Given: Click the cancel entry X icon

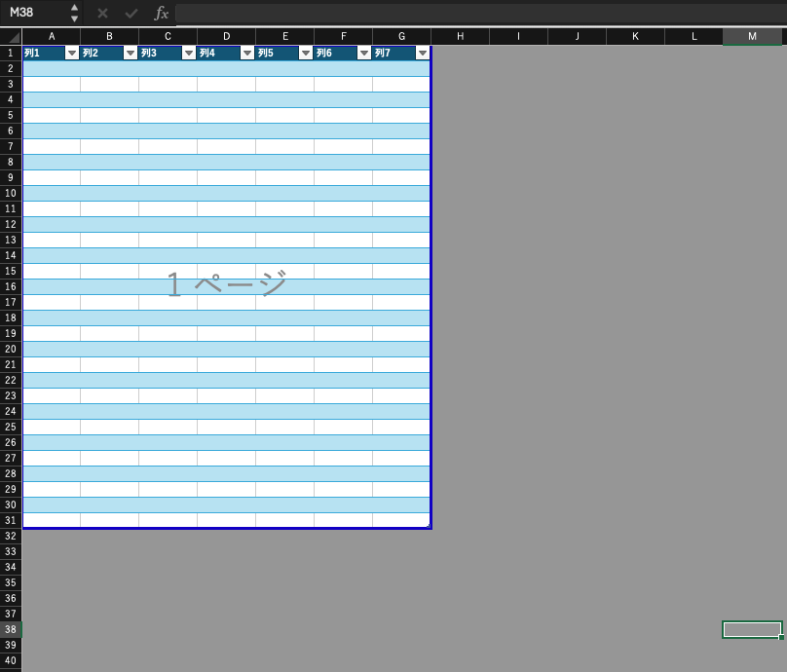Looking at the screenshot, I should pos(102,14).
